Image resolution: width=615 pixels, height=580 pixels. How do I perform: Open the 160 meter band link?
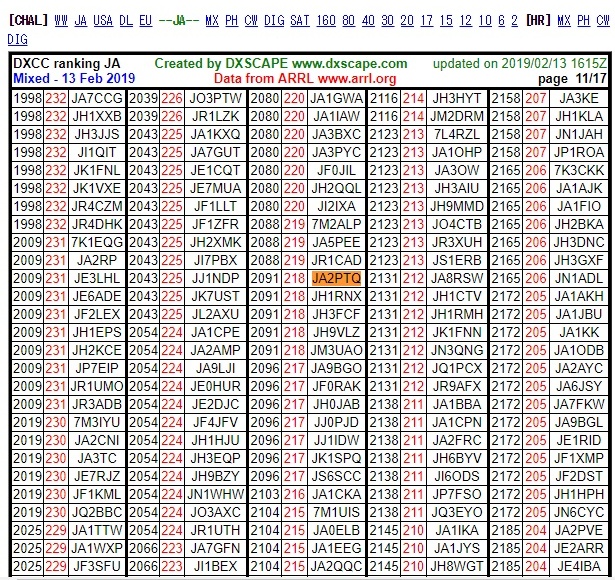pyautogui.click(x=326, y=20)
